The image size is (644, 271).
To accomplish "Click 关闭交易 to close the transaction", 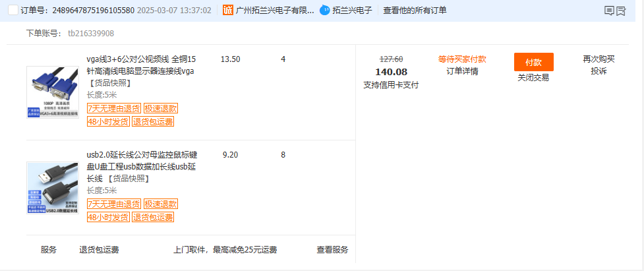I will coord(533,78).
